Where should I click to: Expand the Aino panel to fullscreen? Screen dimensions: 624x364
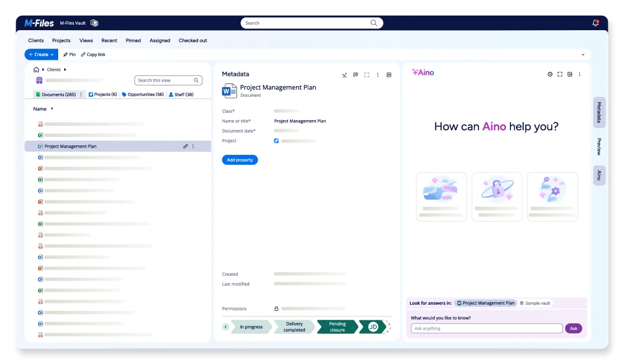click(x=560, y=74)
